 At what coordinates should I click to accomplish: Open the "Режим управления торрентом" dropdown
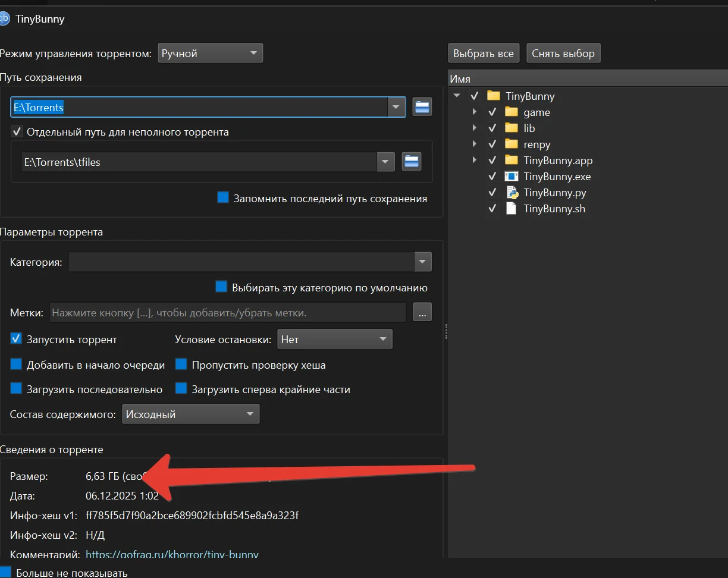pos(210,53)
